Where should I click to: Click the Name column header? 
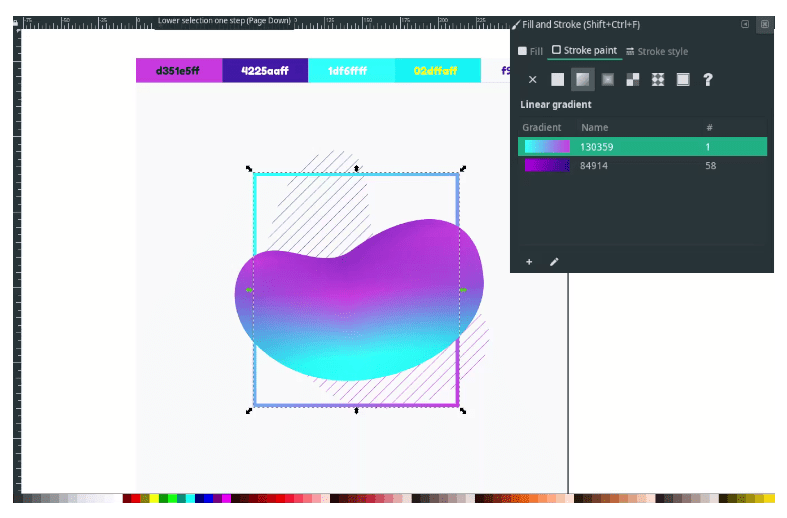pyautogui.click(x=594, y=127)
